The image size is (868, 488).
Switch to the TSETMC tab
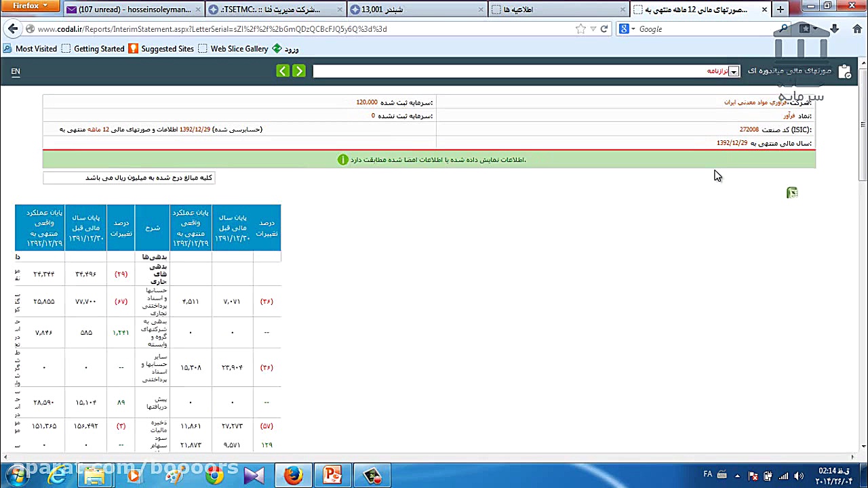point(275,9)
